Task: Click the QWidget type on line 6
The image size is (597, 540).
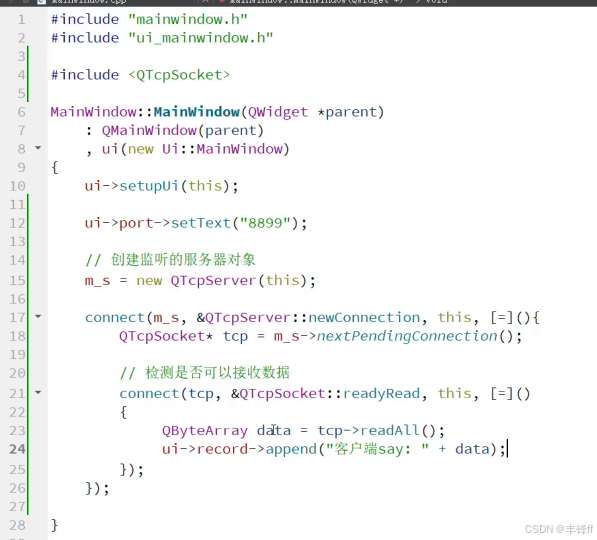Action: [x=278, y=112]
